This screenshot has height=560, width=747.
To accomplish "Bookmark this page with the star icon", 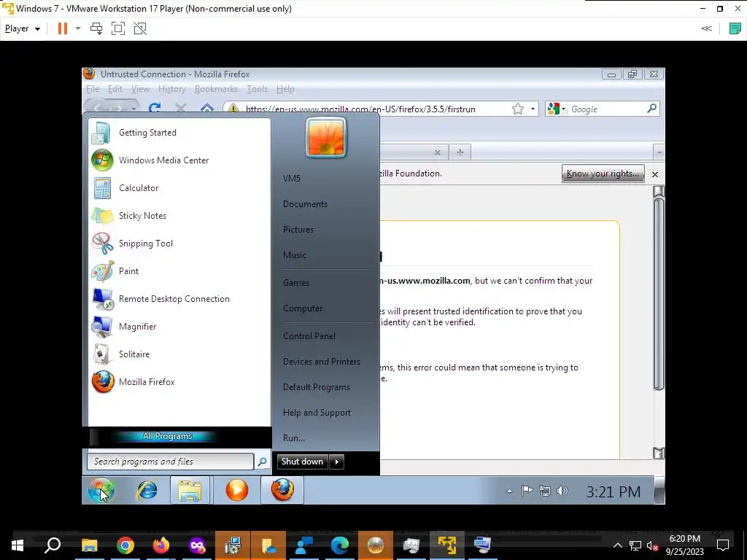I will coord(518,109).
